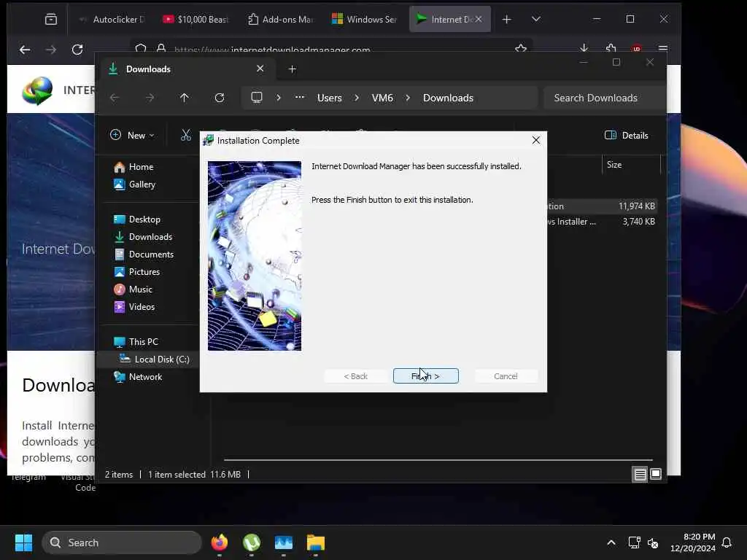Click Cancel in the Installation Complete dialog

pyautogui.click(x=506, y=376)
